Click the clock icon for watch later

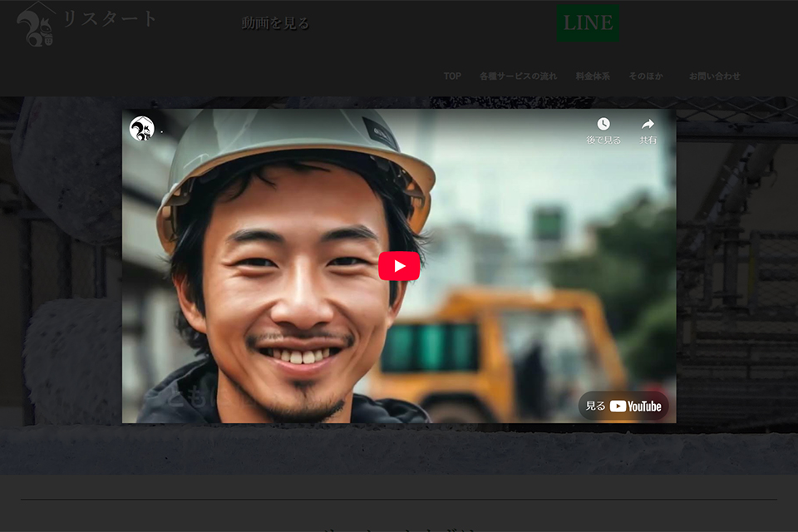coord(603,124)
